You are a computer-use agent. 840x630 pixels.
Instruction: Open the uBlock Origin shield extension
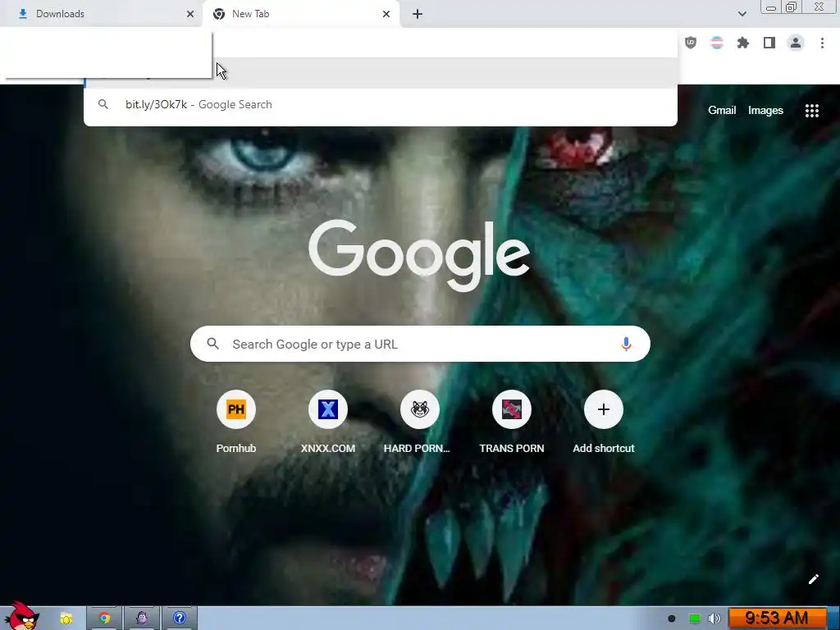coord(691,43)
